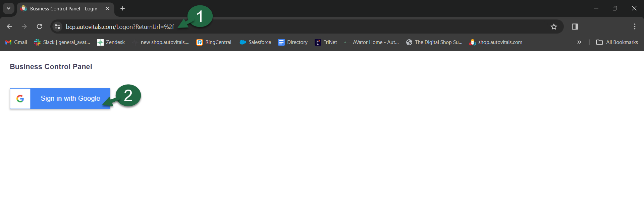Open the All Bookmarks folder
The image size is (644, 202).
pos(617,42)
